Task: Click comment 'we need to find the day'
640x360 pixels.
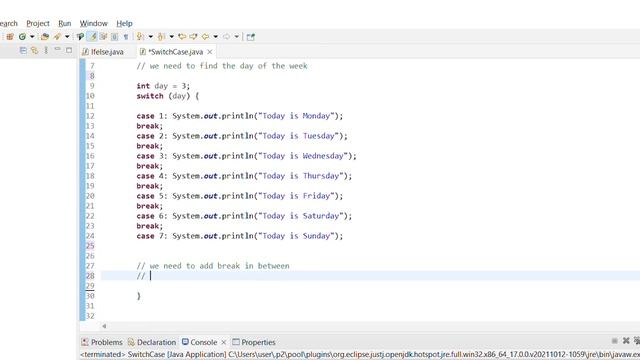Action: pyautogui.click(x=201, y=66)
